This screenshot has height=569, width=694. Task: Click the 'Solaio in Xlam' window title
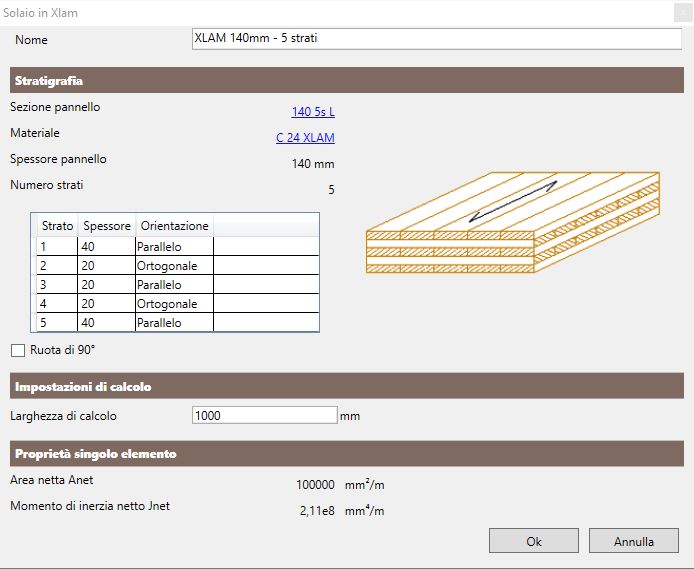coord(40,13)
